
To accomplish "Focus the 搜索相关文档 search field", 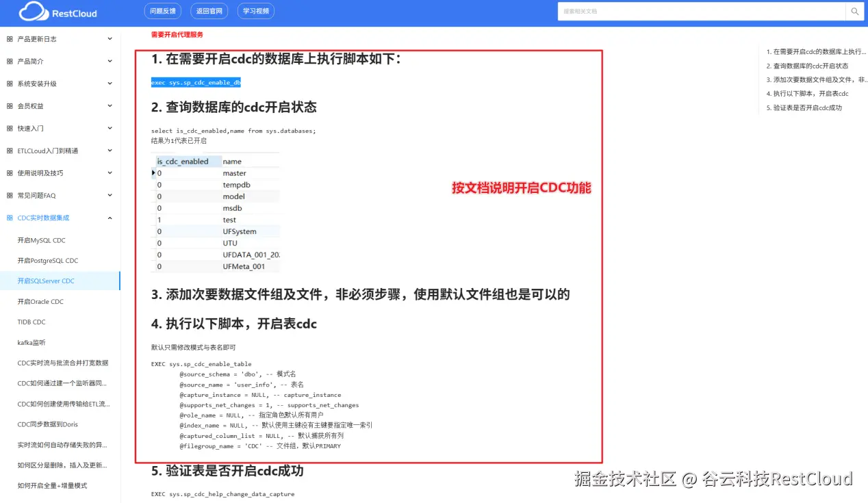I will (702, 12).
